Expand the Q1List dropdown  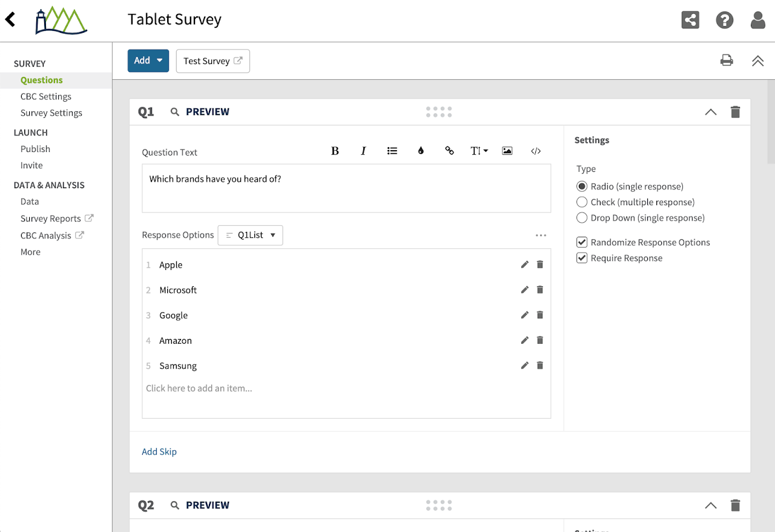click(250, 235)
